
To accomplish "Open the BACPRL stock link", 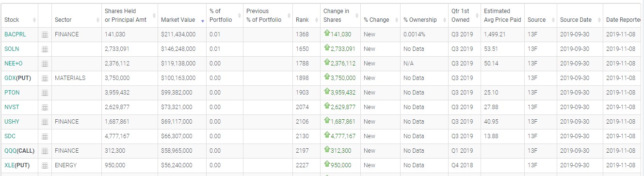I will tap(15, 34).
